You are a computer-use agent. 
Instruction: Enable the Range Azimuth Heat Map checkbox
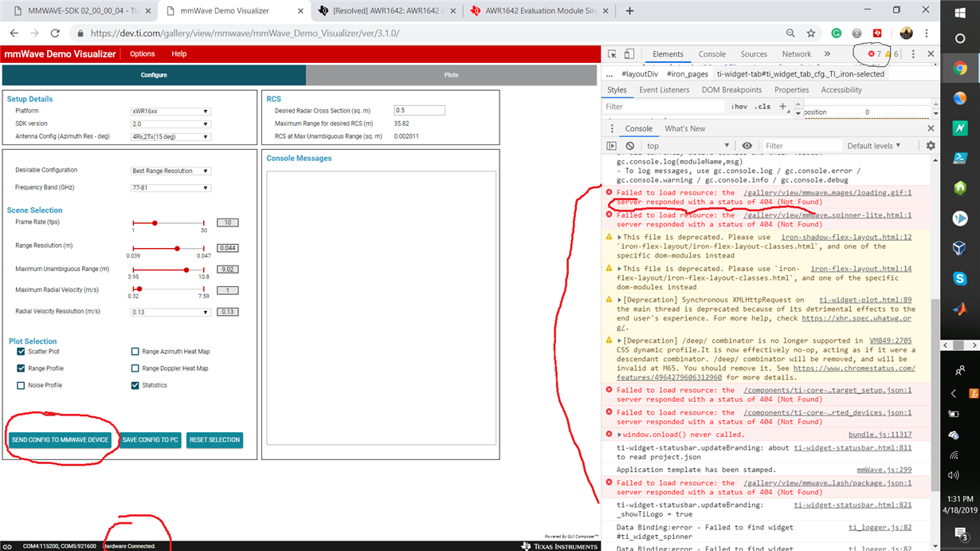coord(135,352)
